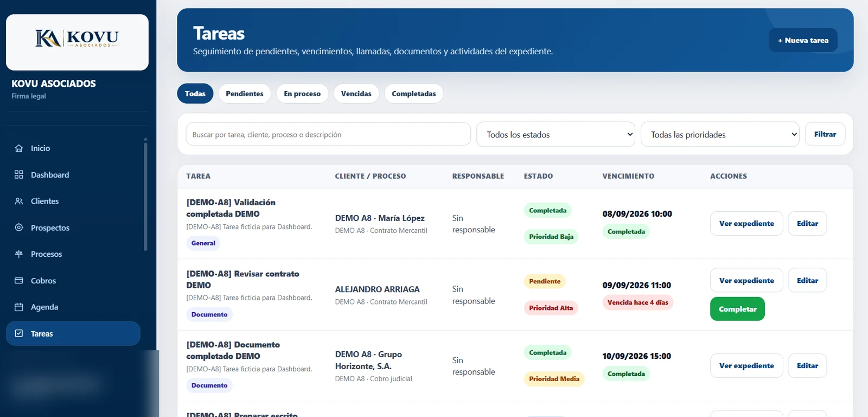Create a task with Nueva tarea
Image resolution: width=868 pixels, height=417 pixels.
point(803,40)
